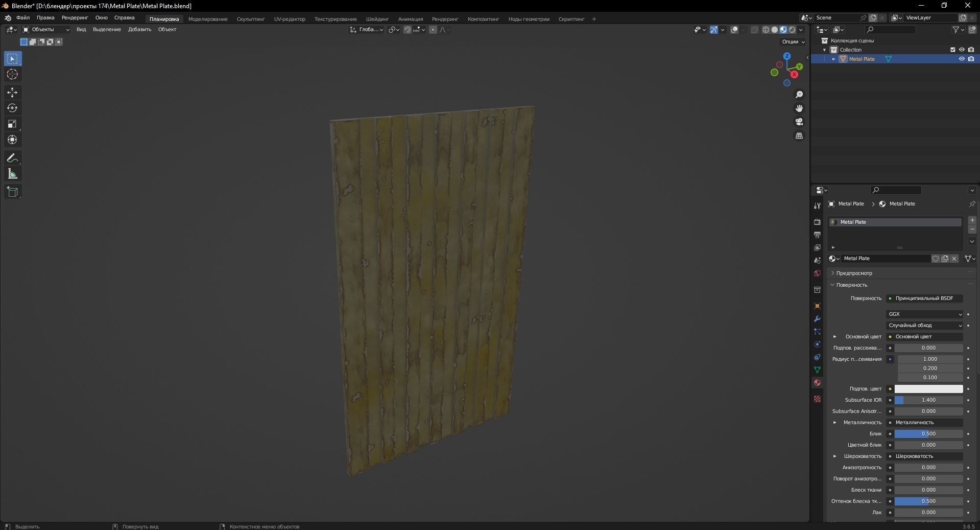Open the Modifiers wrench tab
Image resolution: width=980 pixels, height=530 pixels.
tap(817, 318)
